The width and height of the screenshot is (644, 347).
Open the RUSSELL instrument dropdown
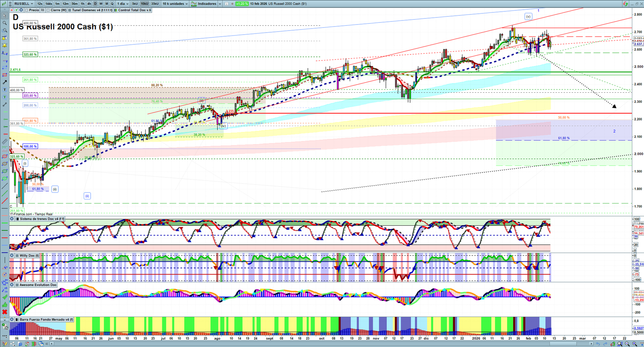point(23,4)
